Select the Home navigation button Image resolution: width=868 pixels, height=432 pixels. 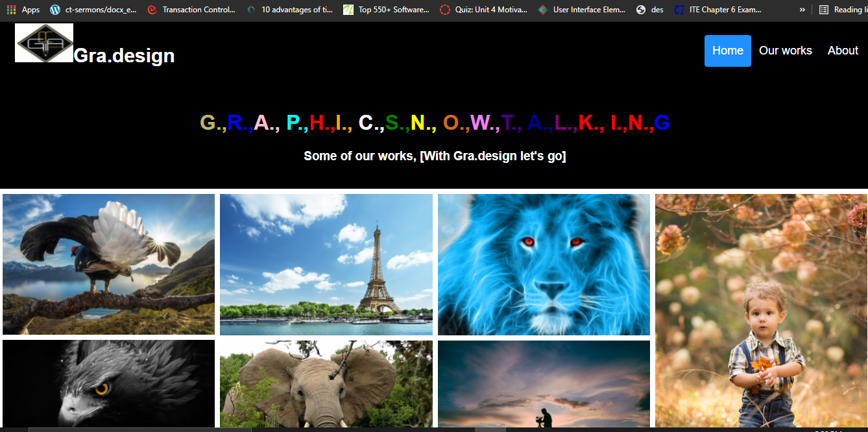(728, 51)
